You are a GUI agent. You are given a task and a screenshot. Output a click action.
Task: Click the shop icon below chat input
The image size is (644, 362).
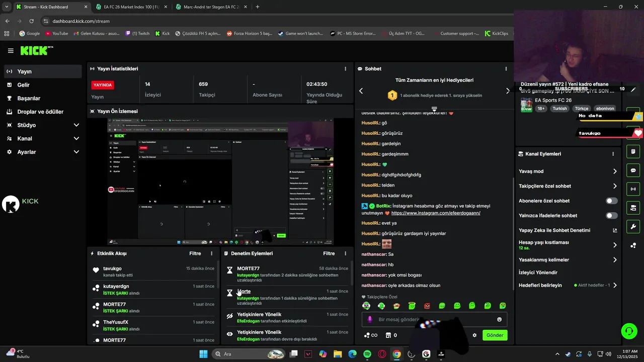pyautogui.click(x=388, y=335)
